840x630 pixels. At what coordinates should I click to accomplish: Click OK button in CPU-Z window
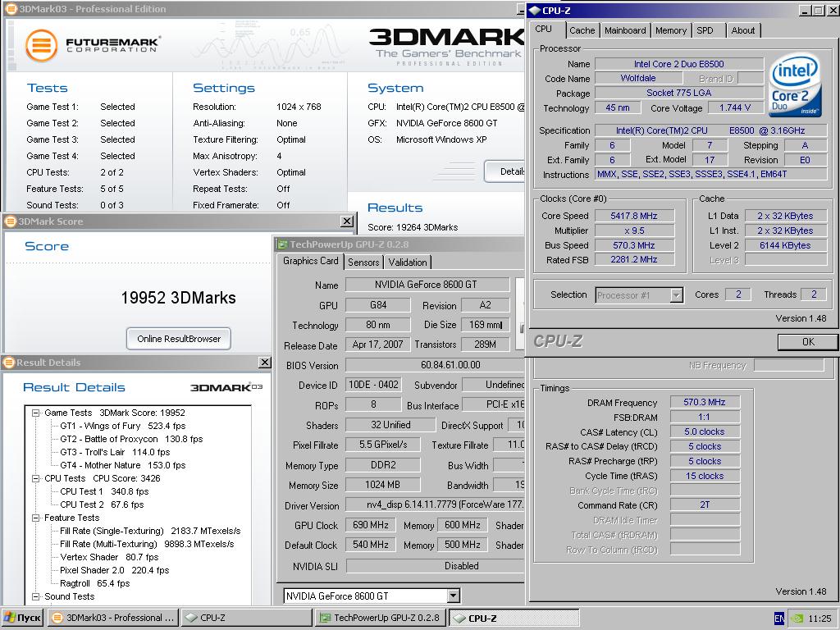coord(808,342)
